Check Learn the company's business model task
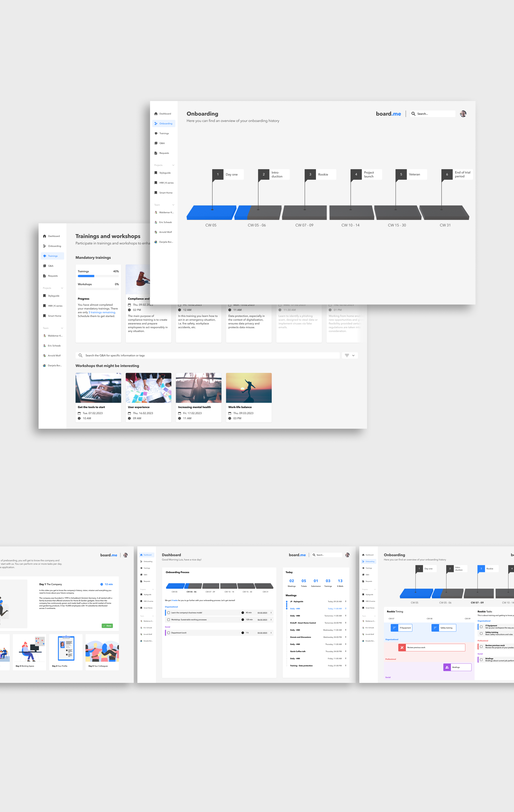This screenshot has width=514, height=812. point(169,613)
